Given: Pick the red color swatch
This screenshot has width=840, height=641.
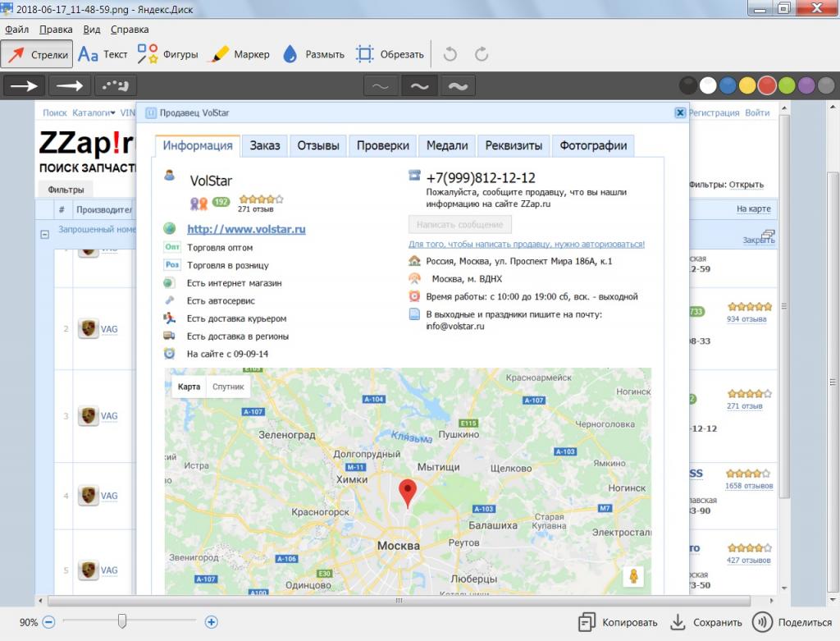Looking at the screenshot, I should click(x=767, y=85).
